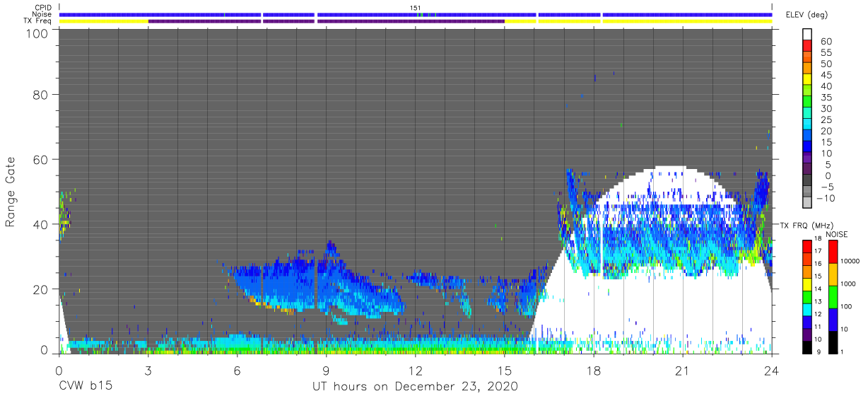Click the "21" UT hour tick label
Screen dimensions: 868x401
(682, 369)
